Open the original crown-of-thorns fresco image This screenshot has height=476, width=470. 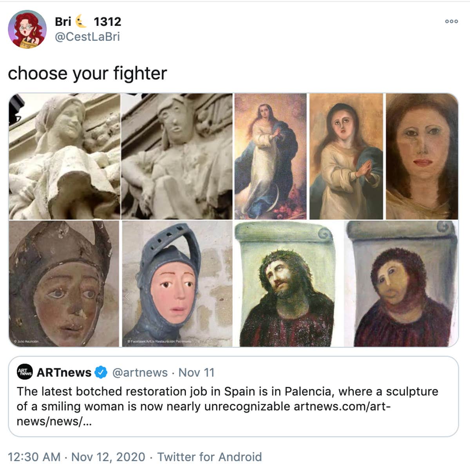pos(288,284)
